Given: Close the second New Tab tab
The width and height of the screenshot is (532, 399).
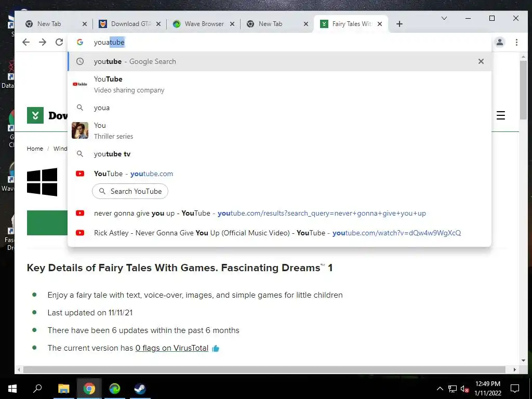Looking at the screenshot, I should pos(305,24).
